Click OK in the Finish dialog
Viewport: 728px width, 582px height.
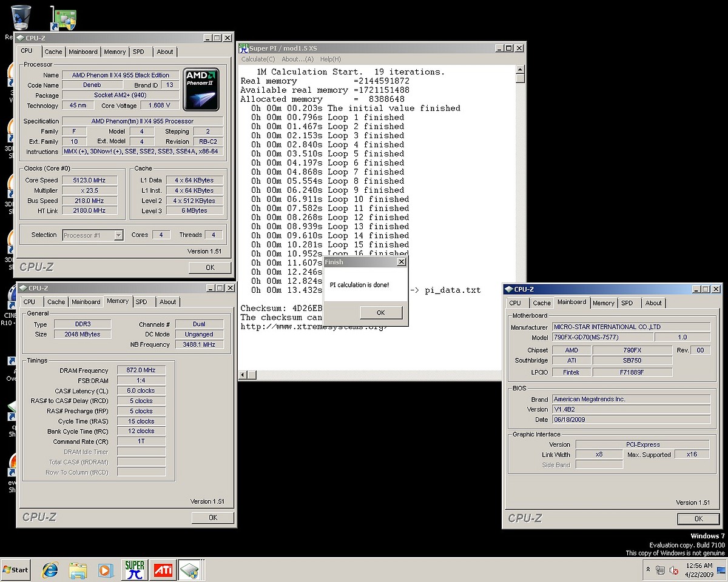pos(381,313)
